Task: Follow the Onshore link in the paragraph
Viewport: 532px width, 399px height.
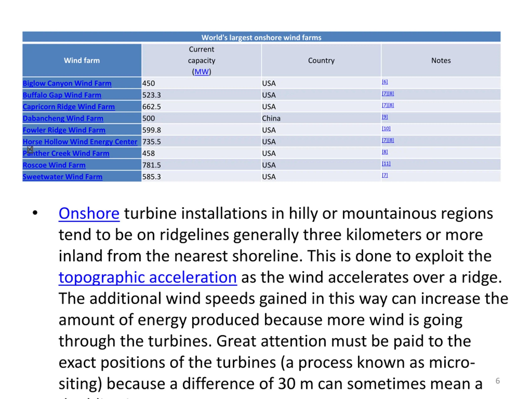Action: click(x=89, y=213)
